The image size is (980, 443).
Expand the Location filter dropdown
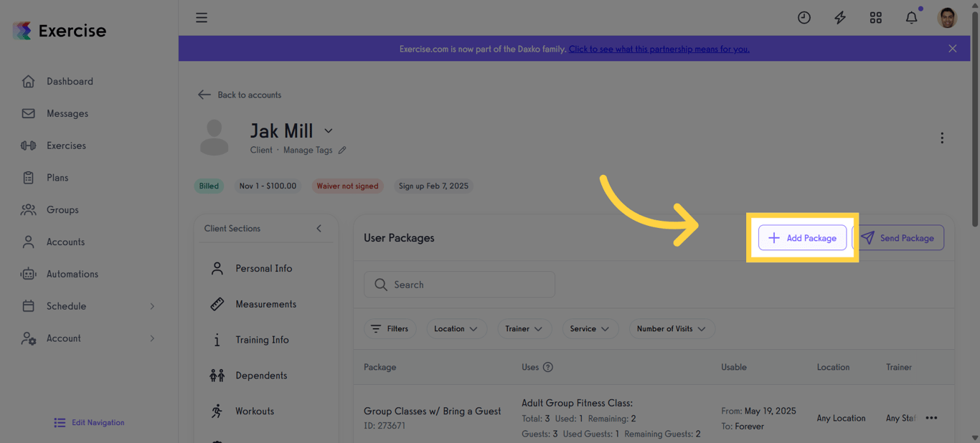tap(456, 328)
